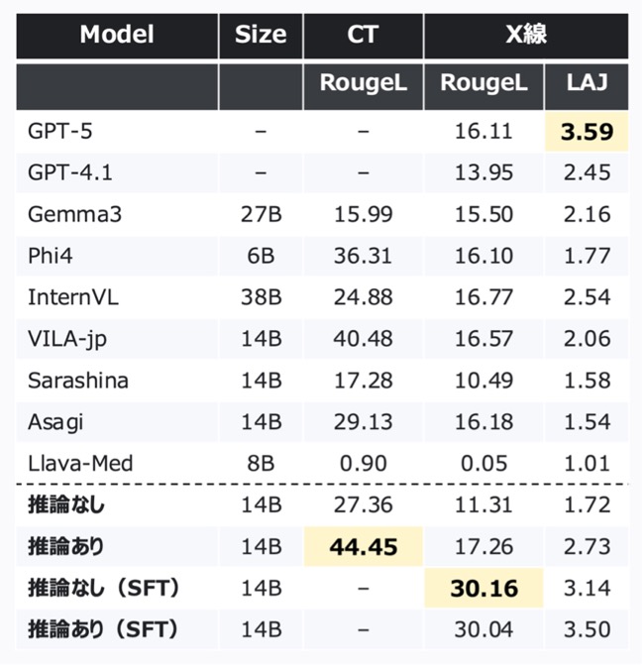644x667 pixels.
Task: Click the 推論なし（SFT） row label
Action: click(x=103, y=589)
